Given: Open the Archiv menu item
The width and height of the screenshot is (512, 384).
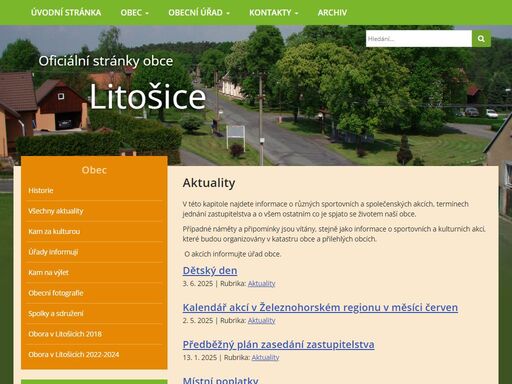Looking at the screenshot, I should [x=332, y=13].
